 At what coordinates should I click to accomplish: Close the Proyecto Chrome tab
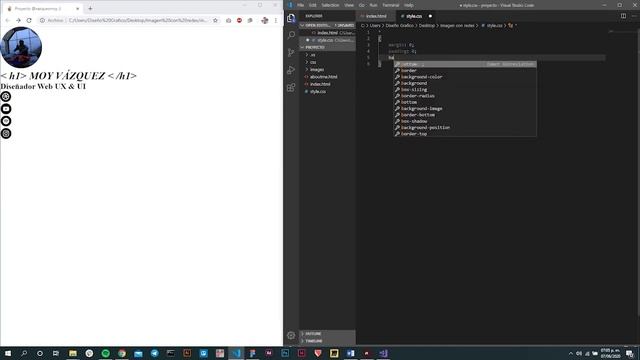point(78,8)
